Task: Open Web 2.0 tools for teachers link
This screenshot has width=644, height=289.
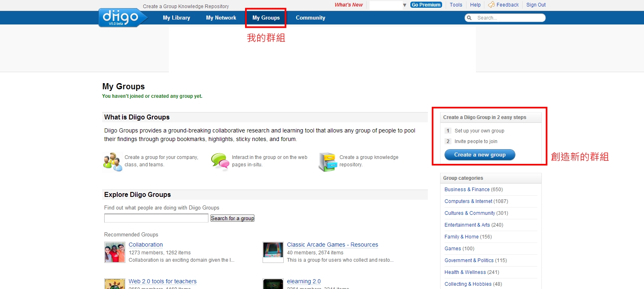Action: tap(162, 281)
